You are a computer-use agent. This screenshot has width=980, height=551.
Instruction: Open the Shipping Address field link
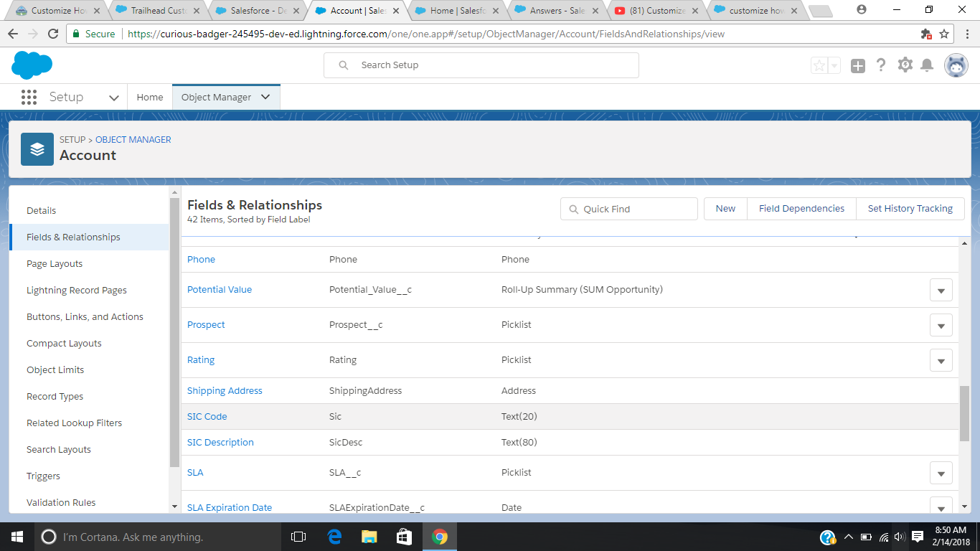(x=225, y=391)
